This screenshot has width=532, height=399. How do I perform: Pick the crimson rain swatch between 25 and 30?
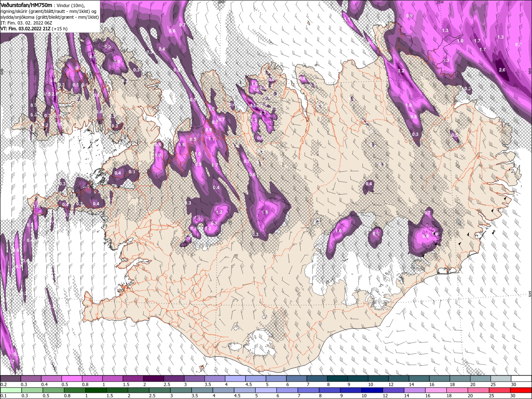pos(500,390)
